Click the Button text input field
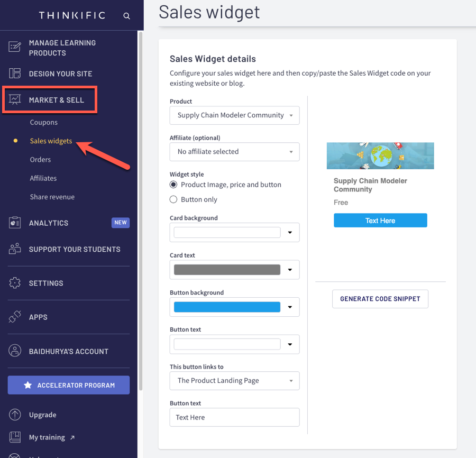Viewport: 476px width, 458px height. [234, 417]
